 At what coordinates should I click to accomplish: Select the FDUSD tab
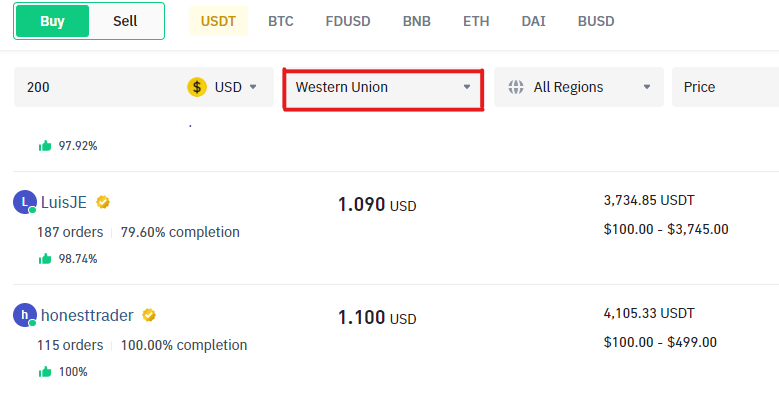click(348, 21)
